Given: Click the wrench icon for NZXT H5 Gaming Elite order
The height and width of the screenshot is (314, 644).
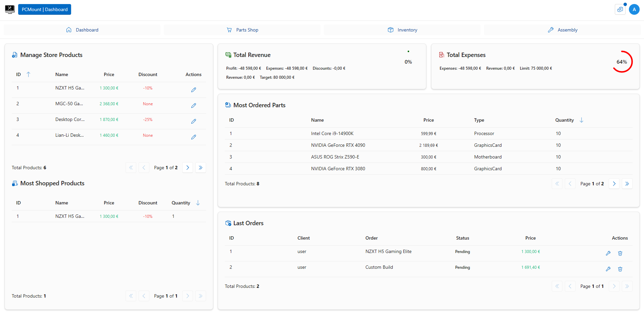Looking at the screenshot, I should pyautogui.click(x=608, y=253).
